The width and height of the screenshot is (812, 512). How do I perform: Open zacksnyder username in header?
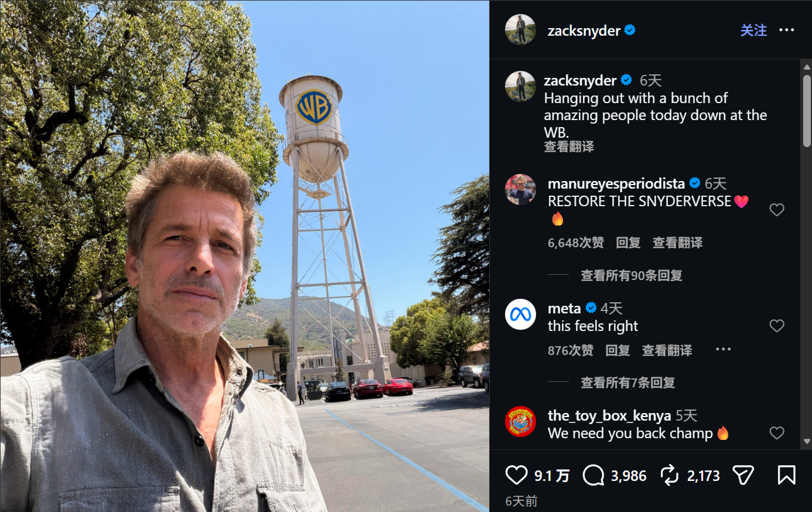pyautogui.click(x=584, y=30)
